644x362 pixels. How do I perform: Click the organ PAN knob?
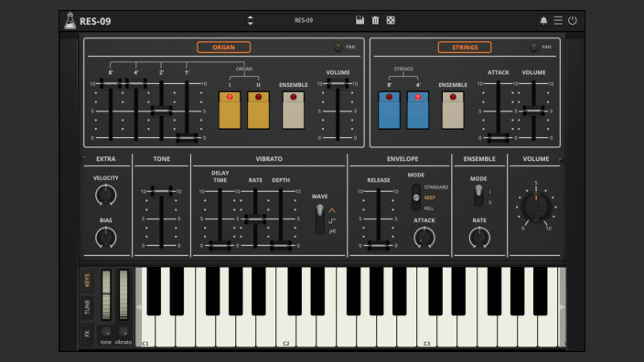[338, 48]
